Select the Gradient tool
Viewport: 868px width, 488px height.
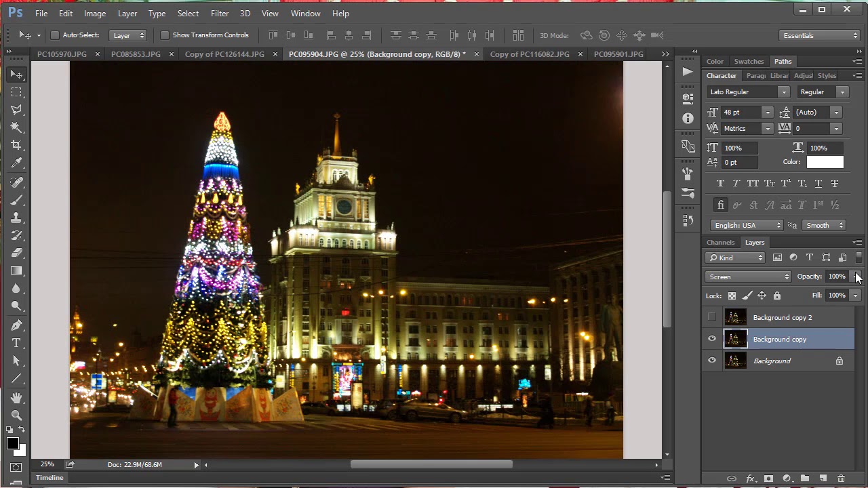[x=17, y=271]
